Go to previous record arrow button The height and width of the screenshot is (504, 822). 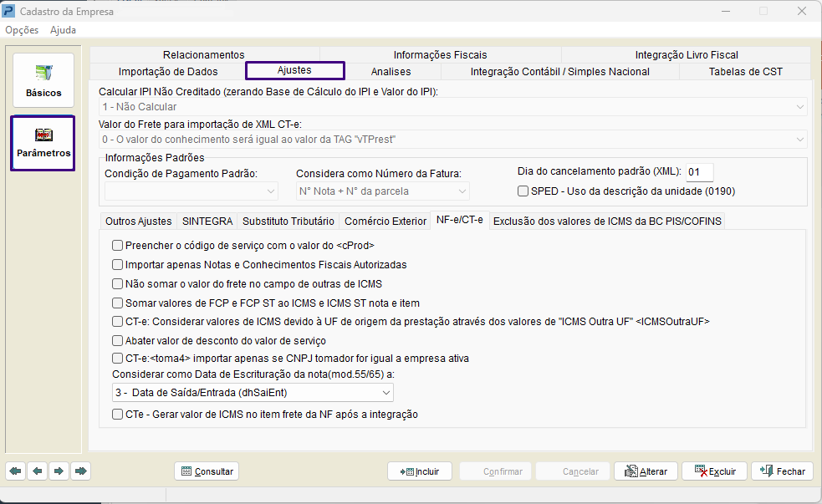click(x=38, y=471)
